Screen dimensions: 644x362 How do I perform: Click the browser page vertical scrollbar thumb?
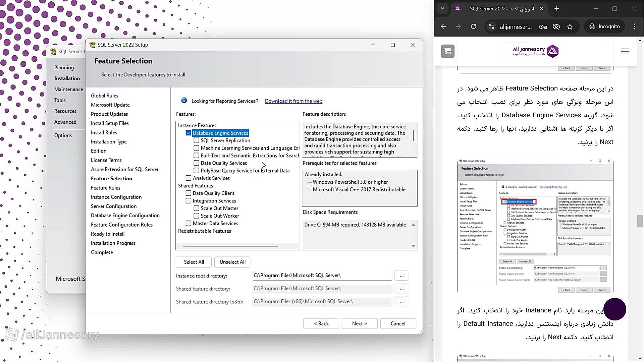pyautogui.click(x=640, y=221)
